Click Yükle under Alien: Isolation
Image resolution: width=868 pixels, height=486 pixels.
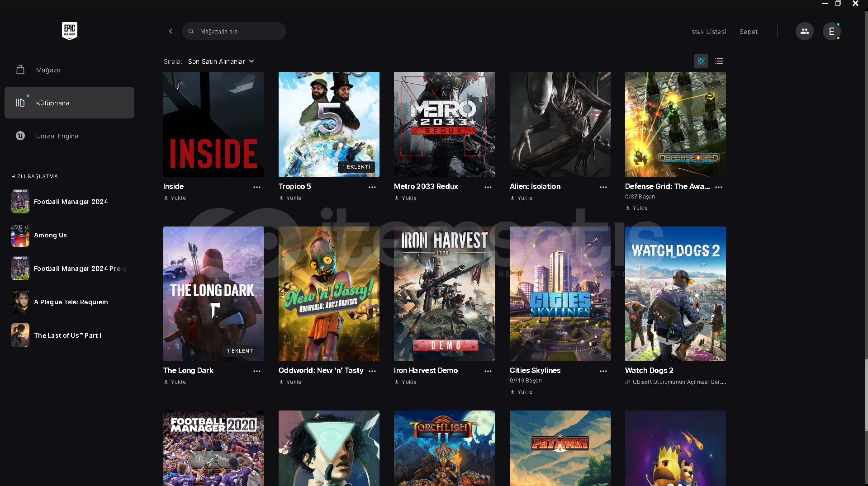pyautogui.click(x=521, y=198)
